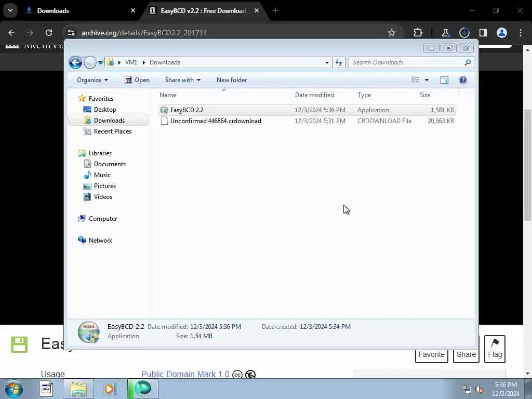Open the Windows Start menu
Image resolution: width=532 pixels, height=399 pixels.
pyautogui.click(x=14, y=389)
